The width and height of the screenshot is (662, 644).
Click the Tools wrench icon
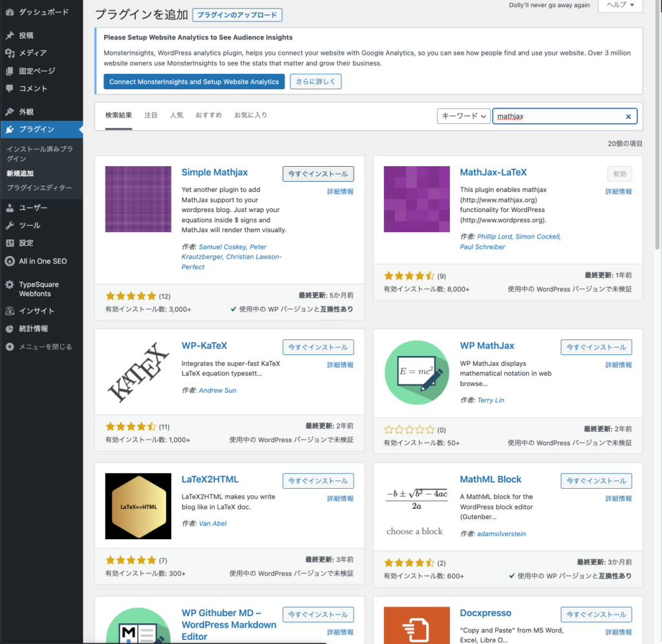coord(10,226)
